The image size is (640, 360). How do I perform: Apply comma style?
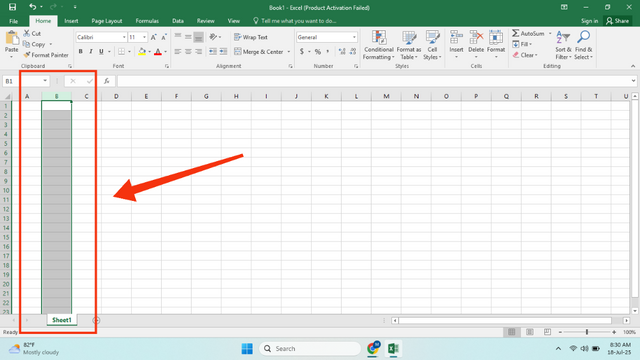(328, 51)
